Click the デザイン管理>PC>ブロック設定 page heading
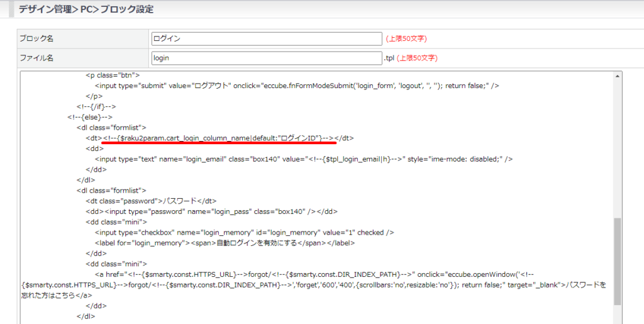 [86, 9]
